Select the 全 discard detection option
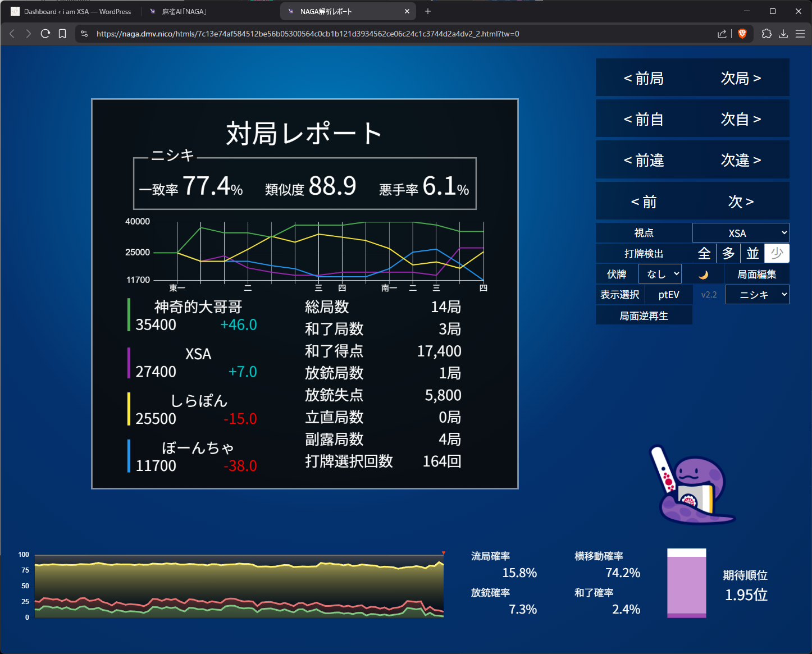Viewport: 812px width, 654px height. [704, 254]
